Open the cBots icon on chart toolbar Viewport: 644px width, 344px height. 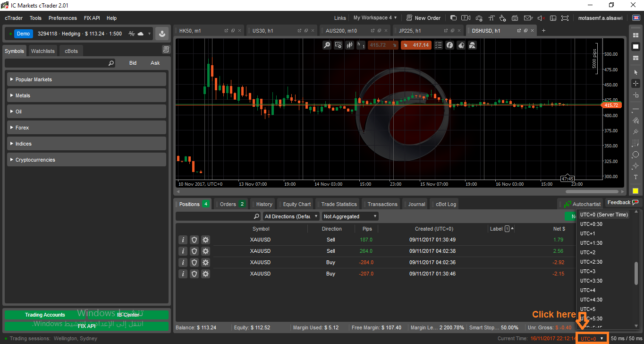461,45
